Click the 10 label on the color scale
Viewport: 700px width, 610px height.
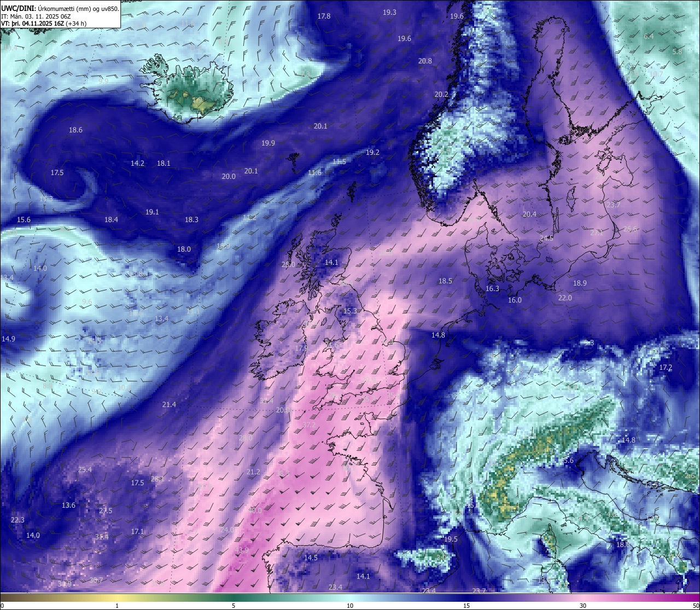click(x=350, y=606)
